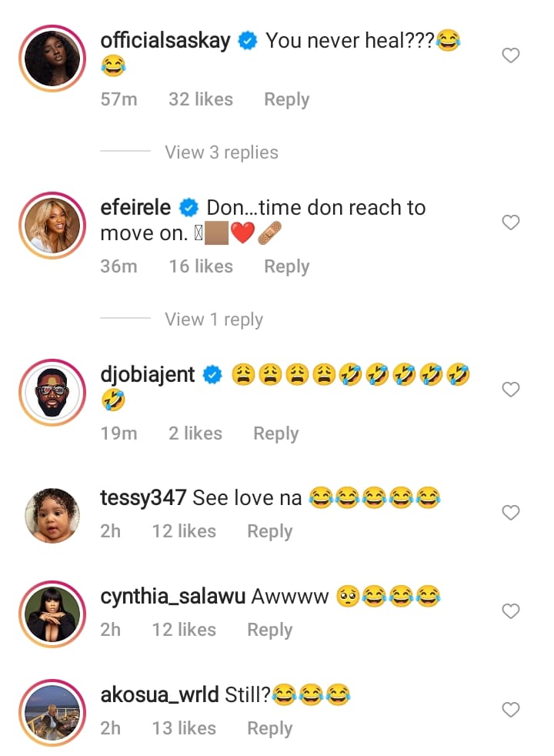Like cynthia_salawu's Awwww comment
This screenshot has height=756, width=554.
pos(511,611)
